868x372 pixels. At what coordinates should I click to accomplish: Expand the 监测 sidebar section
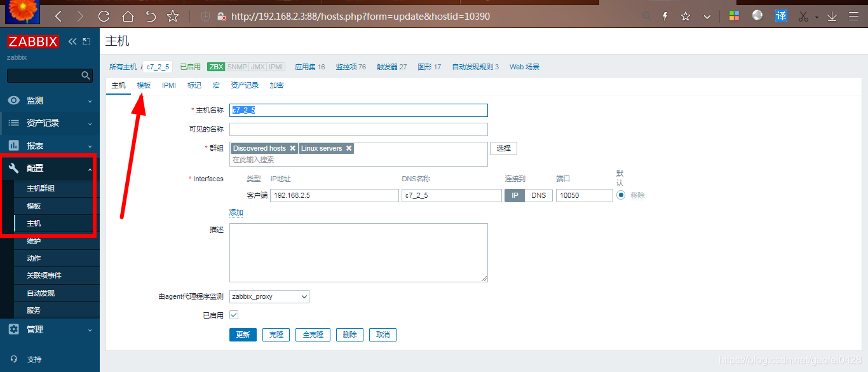pos(50,100)
